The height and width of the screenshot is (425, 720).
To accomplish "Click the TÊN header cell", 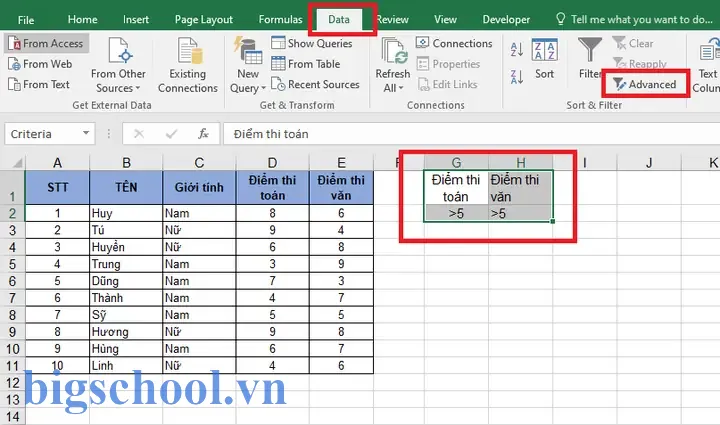I will click(x=126, y=187).
